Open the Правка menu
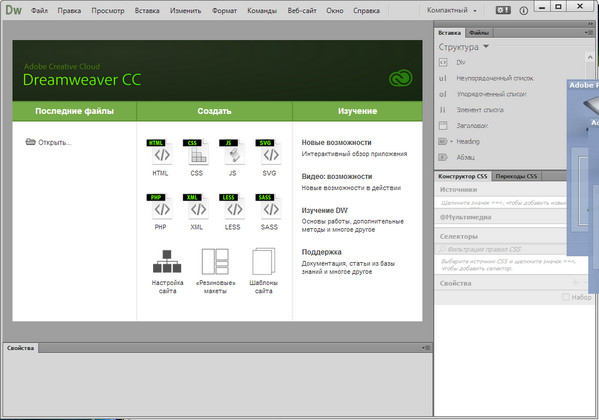 pos(69,11)
